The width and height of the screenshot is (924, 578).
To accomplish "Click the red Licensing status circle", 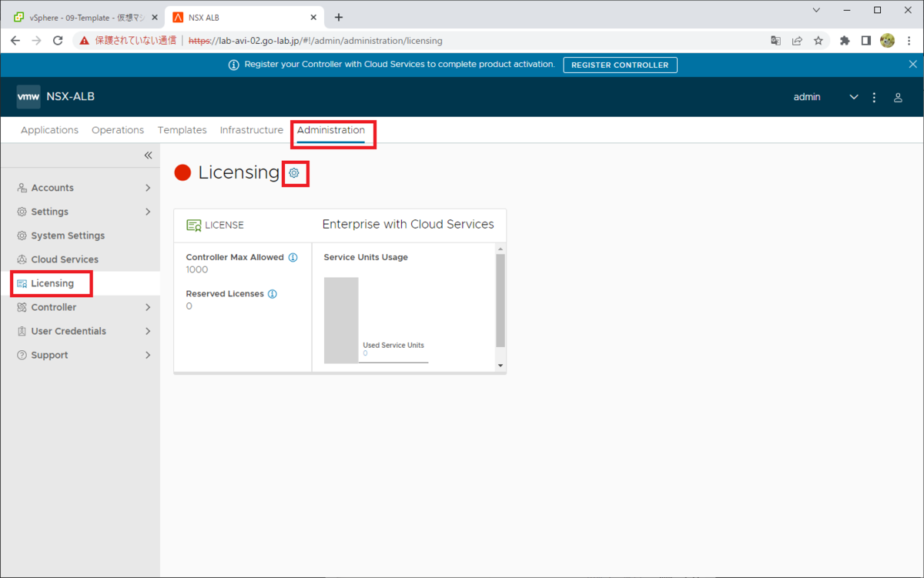I will pyautogui.click(x=182, y=172).
